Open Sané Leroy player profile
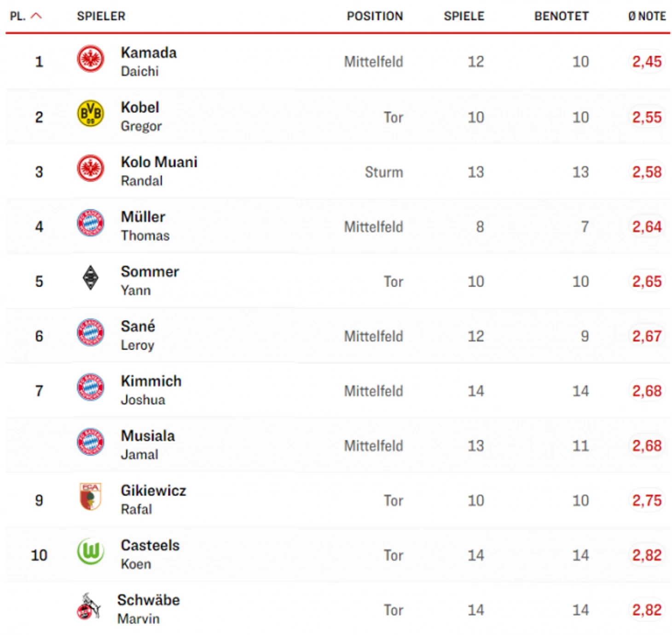Screen dimensions: 672x635 (x=138, y=335)
